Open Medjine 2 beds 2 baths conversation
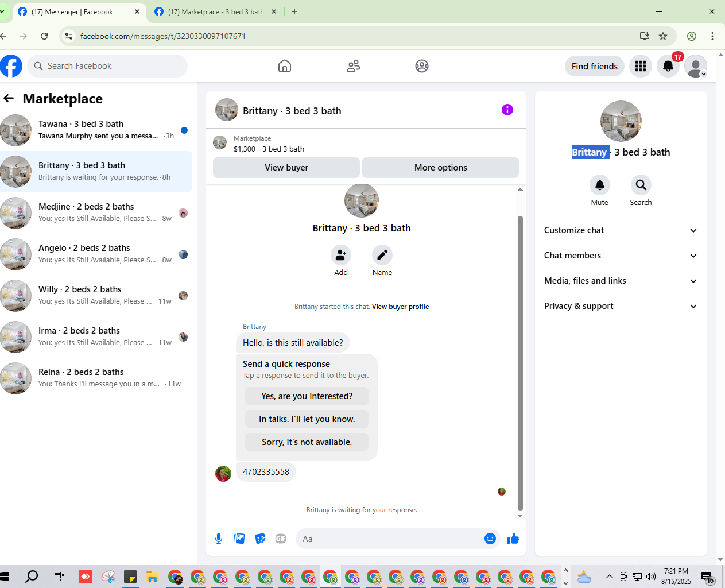Viewport: 725px width, 588px height. pos(96,213)
